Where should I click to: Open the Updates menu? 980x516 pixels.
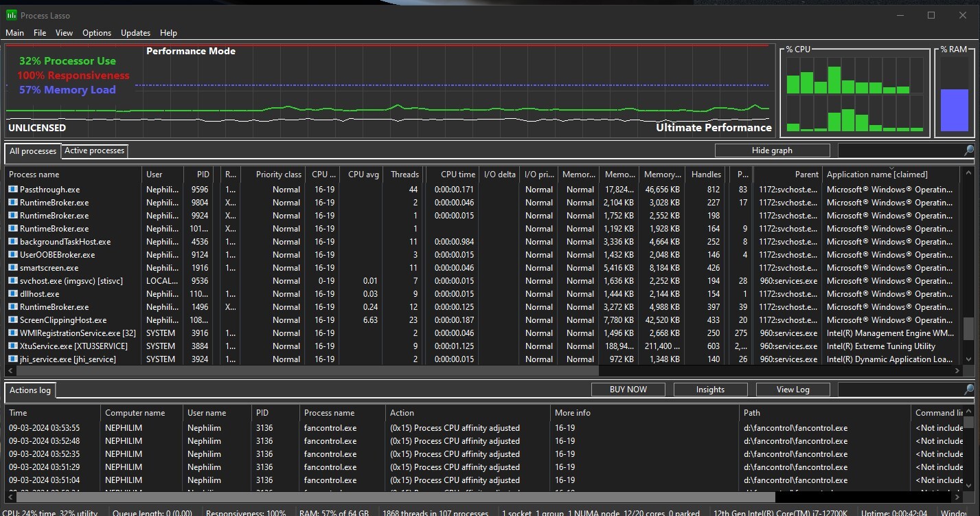tap(135, 33)
